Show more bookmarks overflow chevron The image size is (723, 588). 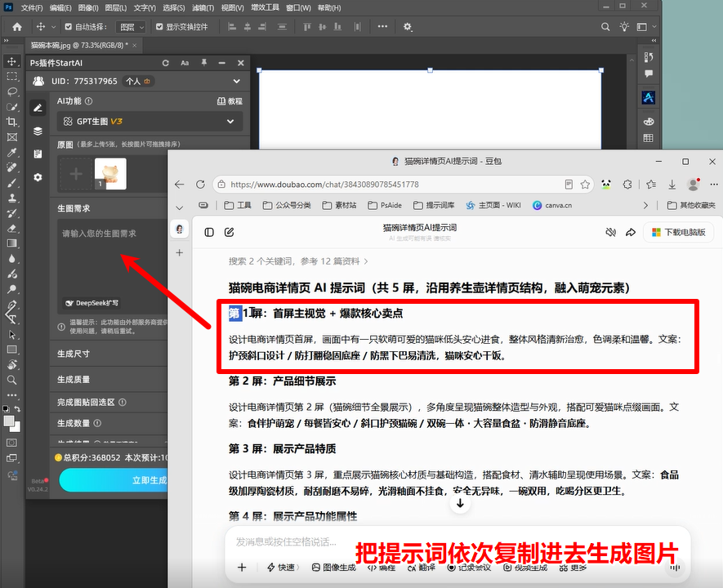645,206
